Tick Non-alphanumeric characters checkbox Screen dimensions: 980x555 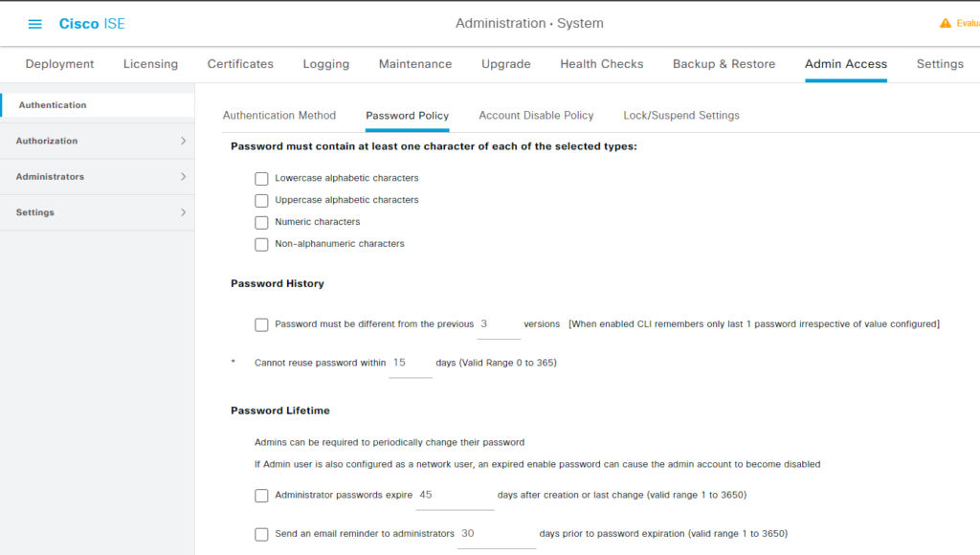pyautogui.click(x=261, y=244)
